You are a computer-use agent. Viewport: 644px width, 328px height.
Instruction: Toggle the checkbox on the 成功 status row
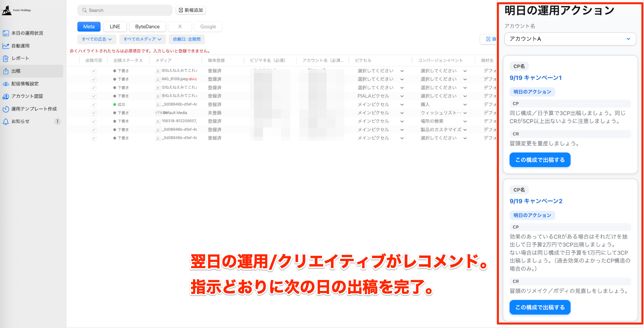click(x=94, y=104)
